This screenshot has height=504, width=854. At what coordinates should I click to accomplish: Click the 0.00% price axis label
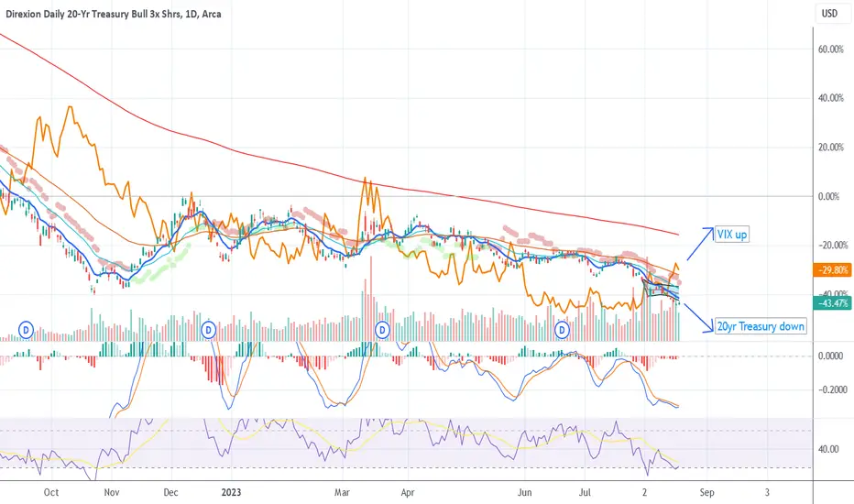pos(829,196)
